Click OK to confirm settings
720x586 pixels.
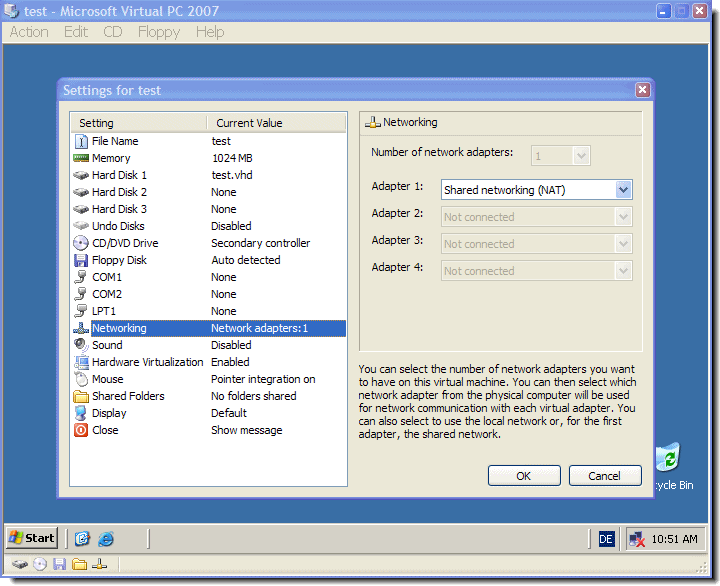coord(524,476)
